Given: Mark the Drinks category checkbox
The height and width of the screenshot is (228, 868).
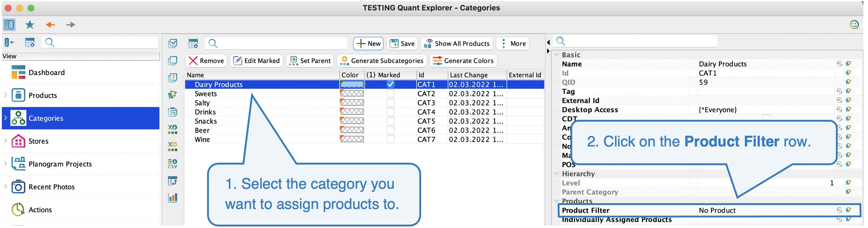Looking at the screenshot, I should coord(391,112).
